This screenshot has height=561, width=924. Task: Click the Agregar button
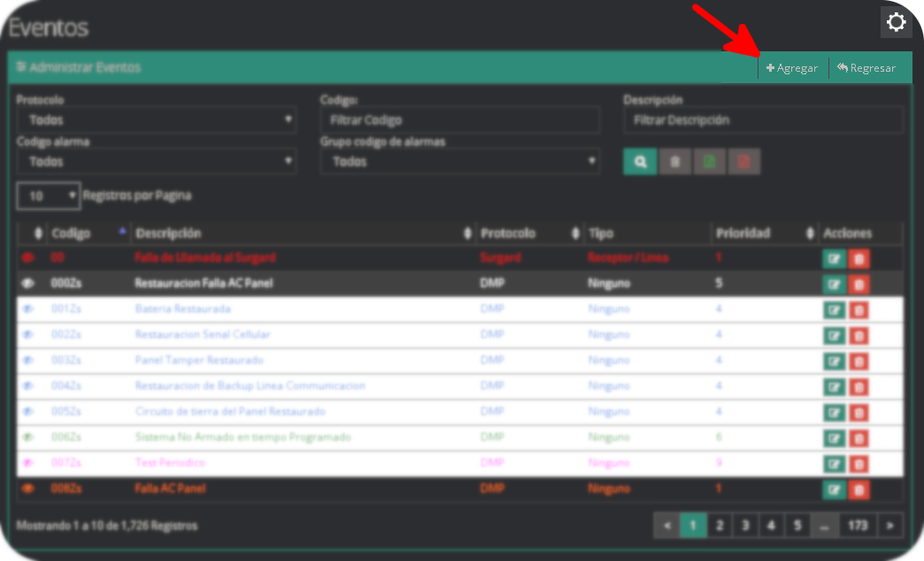point(792,68)
